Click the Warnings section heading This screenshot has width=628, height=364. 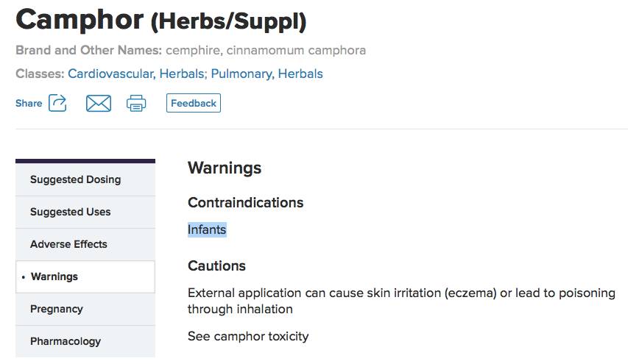pyautogui.click(x=225, y=168)
